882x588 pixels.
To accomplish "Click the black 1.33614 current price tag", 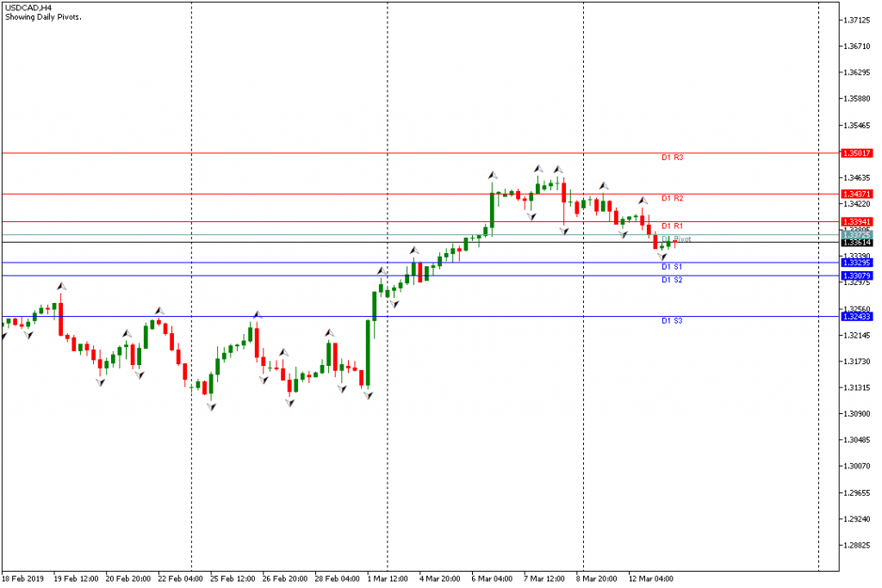I will 856,243.
